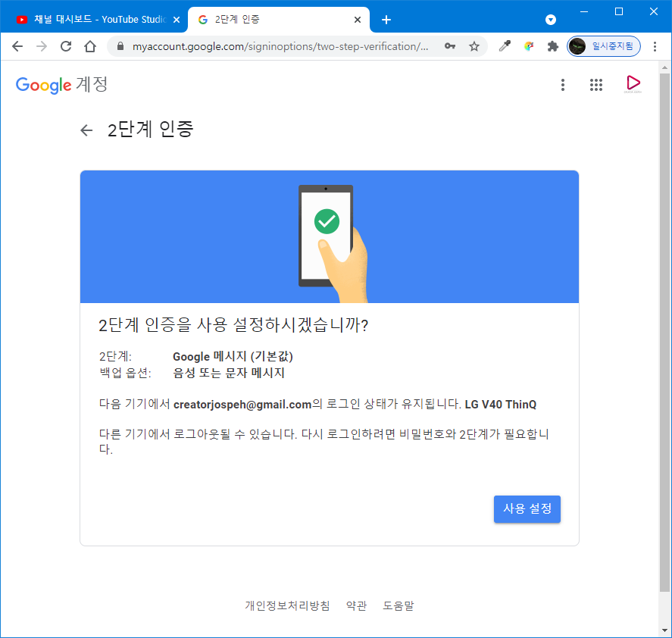Open the colorful paint extension icon
The width and height of the screenshot is (672, 638).
(x=529, y=46)
